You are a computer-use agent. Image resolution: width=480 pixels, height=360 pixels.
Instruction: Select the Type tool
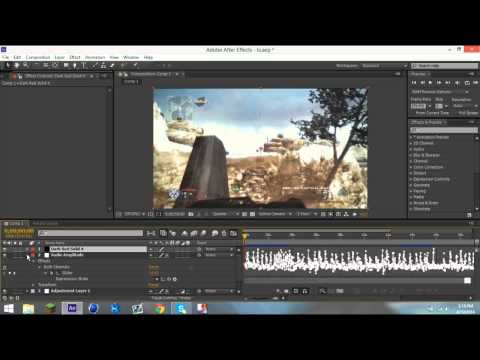(x=84, y=65)
